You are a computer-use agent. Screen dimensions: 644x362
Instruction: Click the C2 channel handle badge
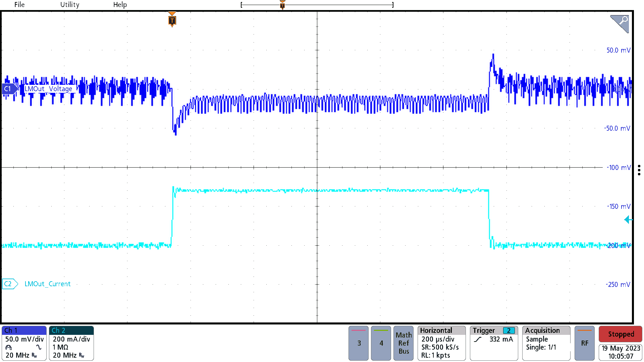click(9, 284)
